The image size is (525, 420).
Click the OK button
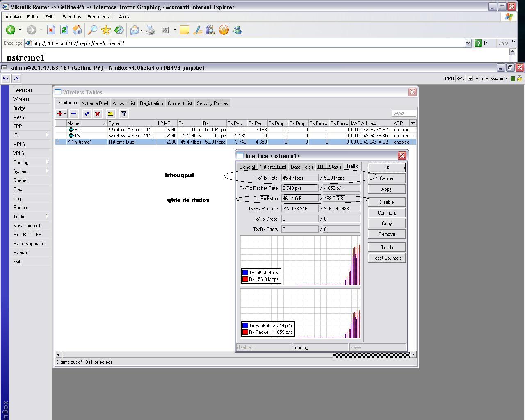click(386, 167)
